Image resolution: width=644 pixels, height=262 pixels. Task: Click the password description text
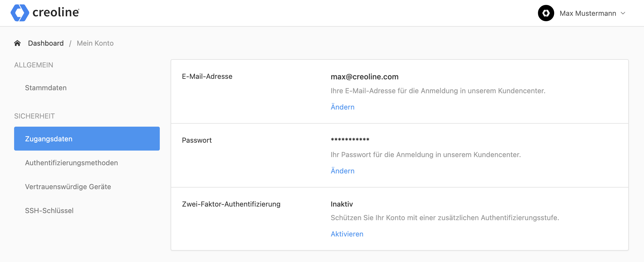pos(426,155)
